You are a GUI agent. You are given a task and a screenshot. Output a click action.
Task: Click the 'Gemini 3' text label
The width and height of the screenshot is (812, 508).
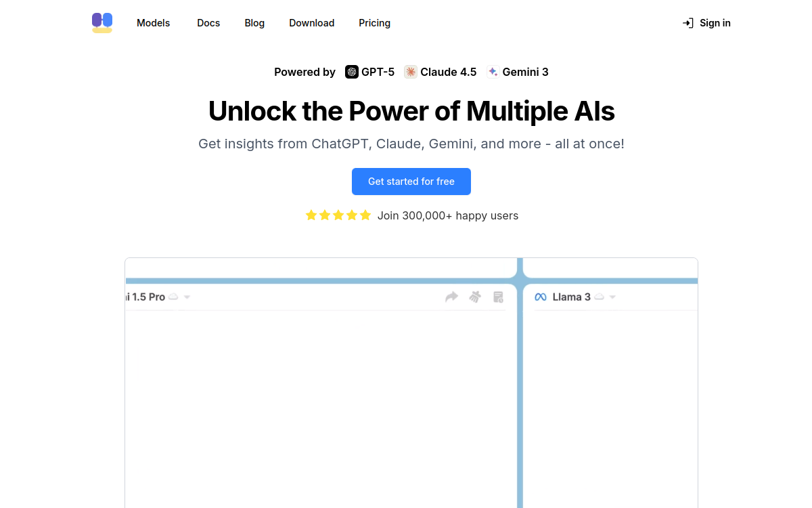click(x=526, y=72)
